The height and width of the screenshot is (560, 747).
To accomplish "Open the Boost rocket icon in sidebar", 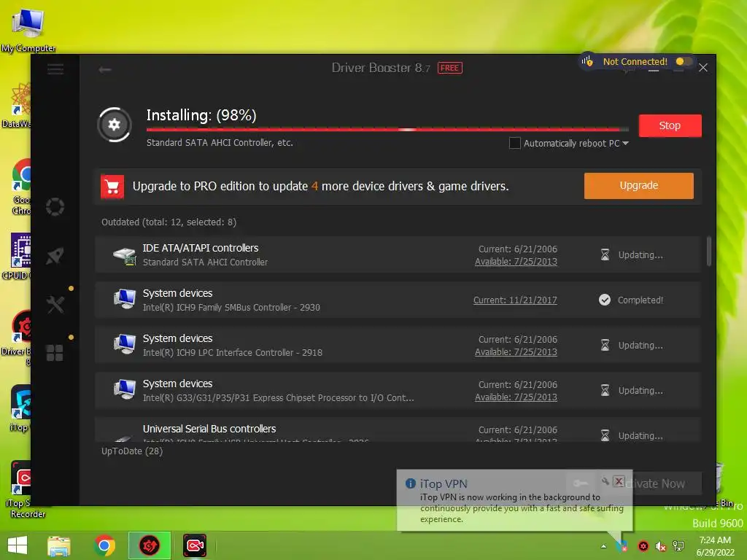I will tap(55, 256).
